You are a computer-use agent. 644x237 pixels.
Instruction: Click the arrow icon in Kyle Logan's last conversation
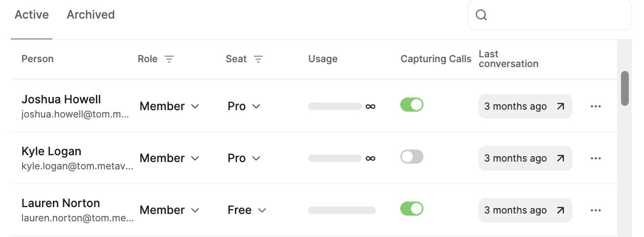(x=561, y=158)
